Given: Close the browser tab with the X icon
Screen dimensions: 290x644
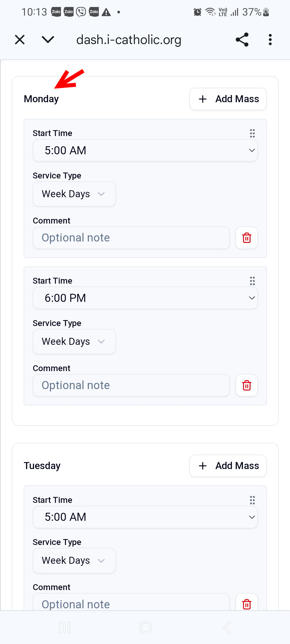Looking at the screenshot, I should click(20, 40).
